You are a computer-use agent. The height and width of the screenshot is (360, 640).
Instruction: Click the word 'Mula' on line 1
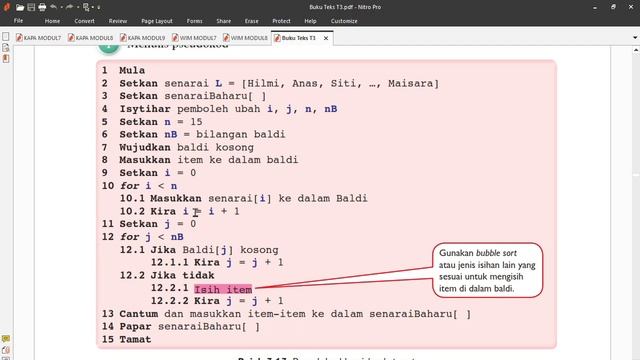coord(132,70)
